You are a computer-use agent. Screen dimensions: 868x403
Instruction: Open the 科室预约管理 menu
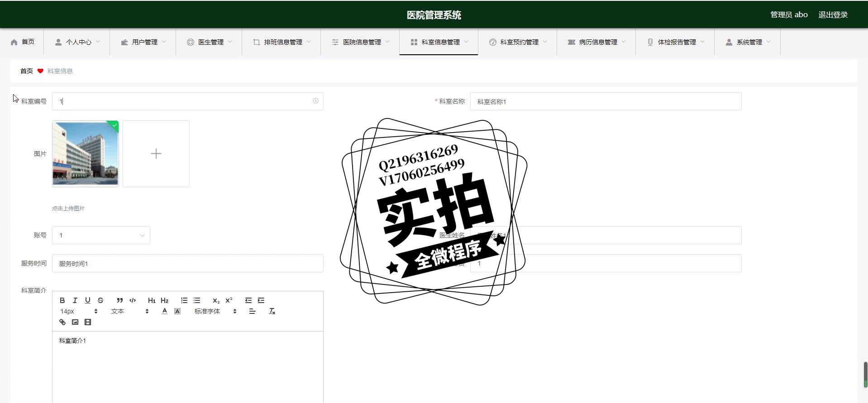click(x=518, y=42)
